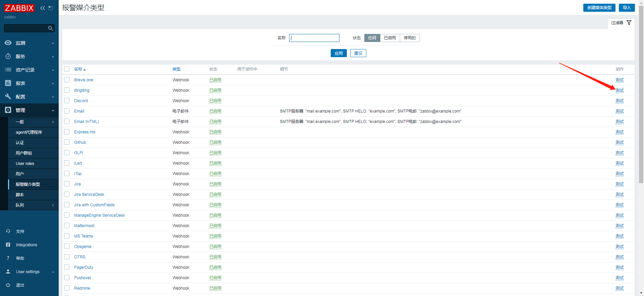Open the Opsgenie media type link
The image size is (644, 296).
[x=83, y=247]
